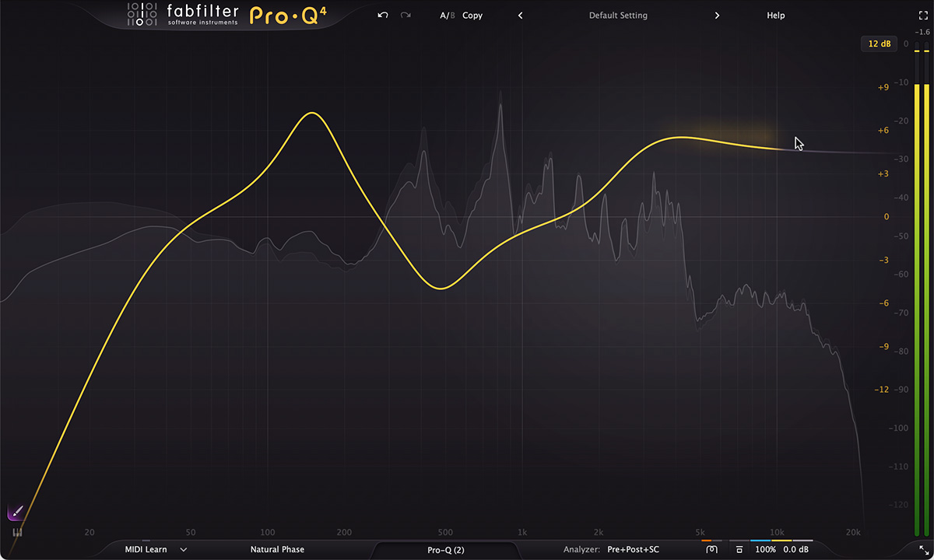Viewport: 934px width, 560px height.
Task: Click the FabFilter logo
Action: 183,15
